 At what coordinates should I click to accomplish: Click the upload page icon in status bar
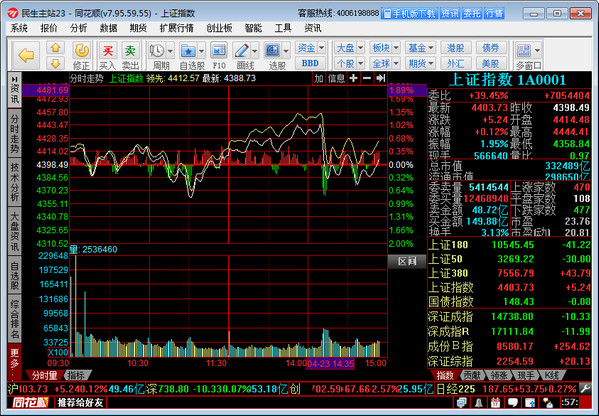pos(530,402)
